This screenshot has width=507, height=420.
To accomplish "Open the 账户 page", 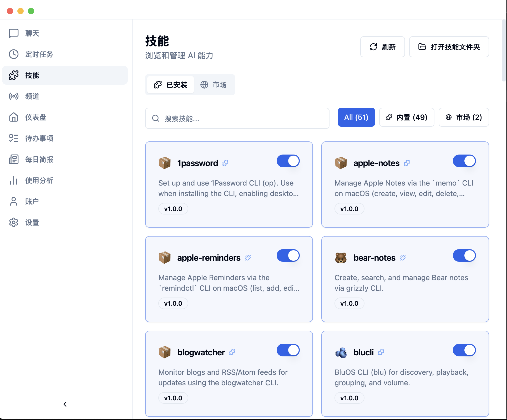I will click(32, 201).
